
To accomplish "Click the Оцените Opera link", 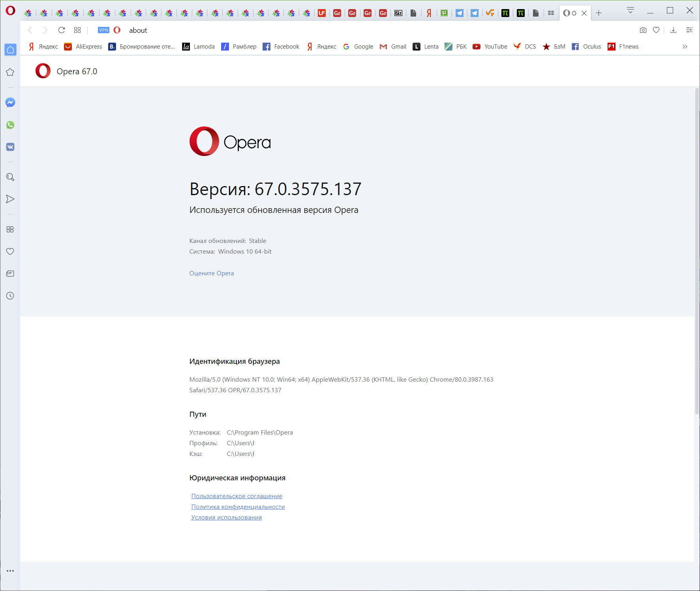I will click(212, 273).
